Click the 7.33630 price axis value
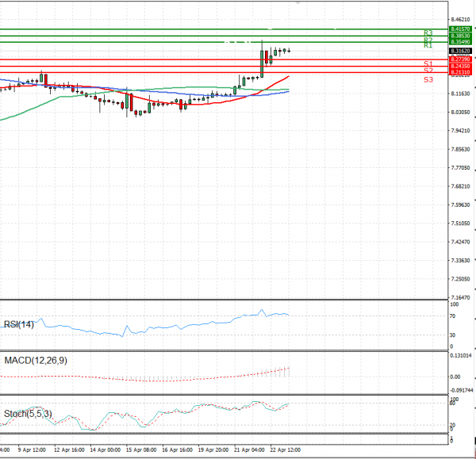Screen dimensions: 476x459 [x=460, y=260]
